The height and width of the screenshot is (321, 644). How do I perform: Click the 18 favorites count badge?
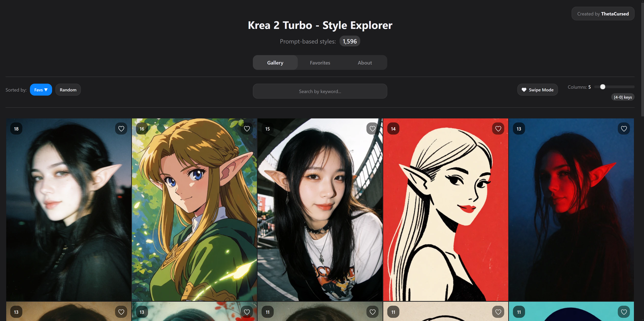pos(16,129)
